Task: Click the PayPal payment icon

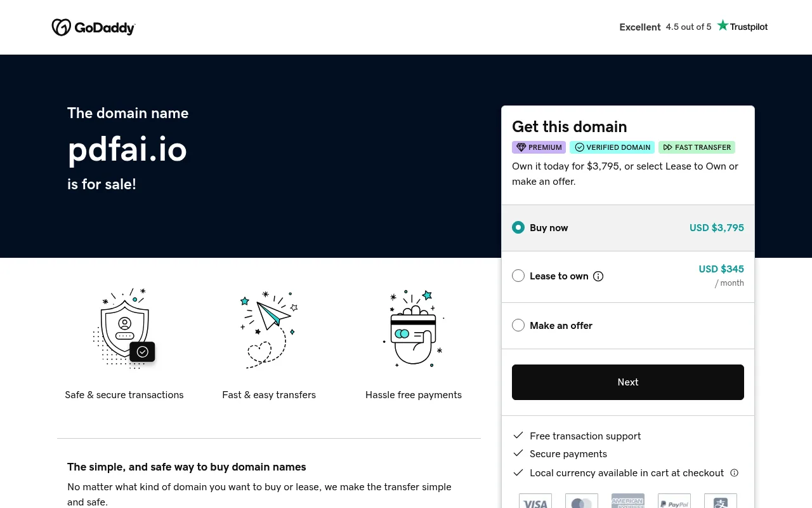Action: (674, 502)
